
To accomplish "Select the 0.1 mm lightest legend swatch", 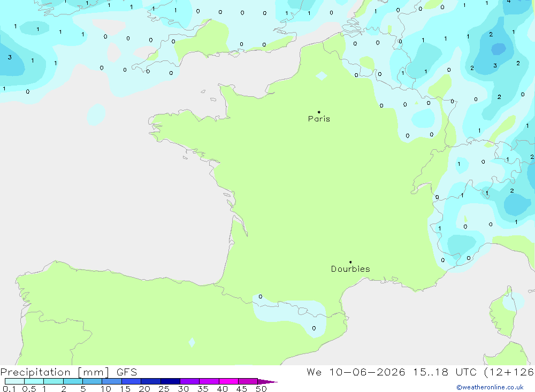I will 14,381.
